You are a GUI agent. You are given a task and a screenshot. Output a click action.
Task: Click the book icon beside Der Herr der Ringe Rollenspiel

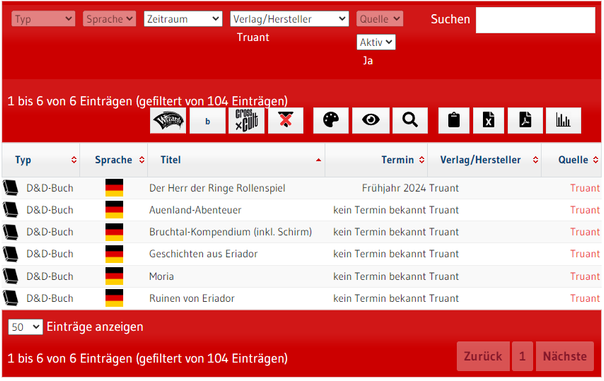pyautogui.click(x=11, y=188)
